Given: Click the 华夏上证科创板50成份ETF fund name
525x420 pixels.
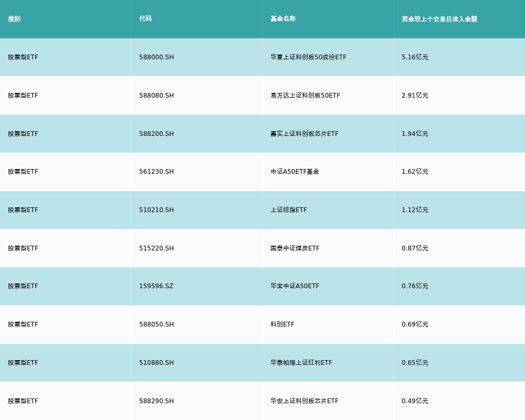Looking at the screenshot, I should tap(308, 57).
